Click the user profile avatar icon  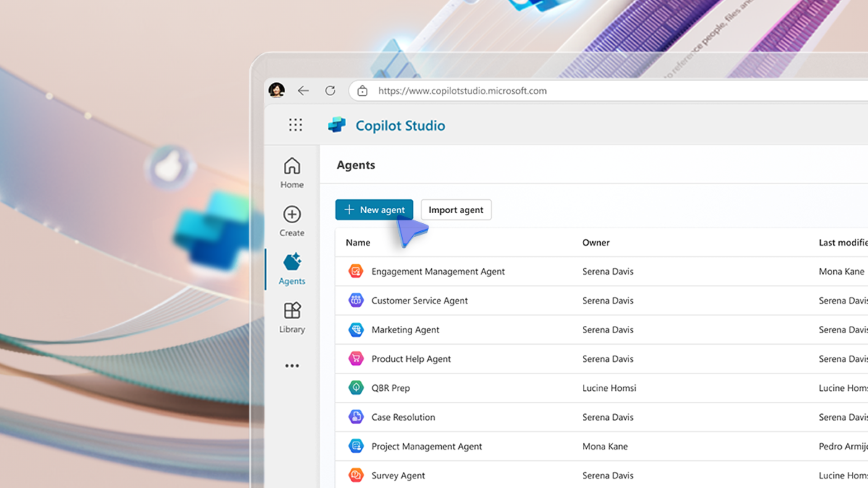(x=277, y=89)
